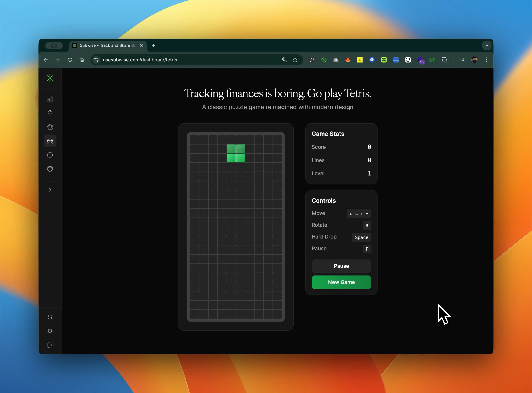Open a new browser tab
Viewport: 532px width, 393px height.
[153, 45]
